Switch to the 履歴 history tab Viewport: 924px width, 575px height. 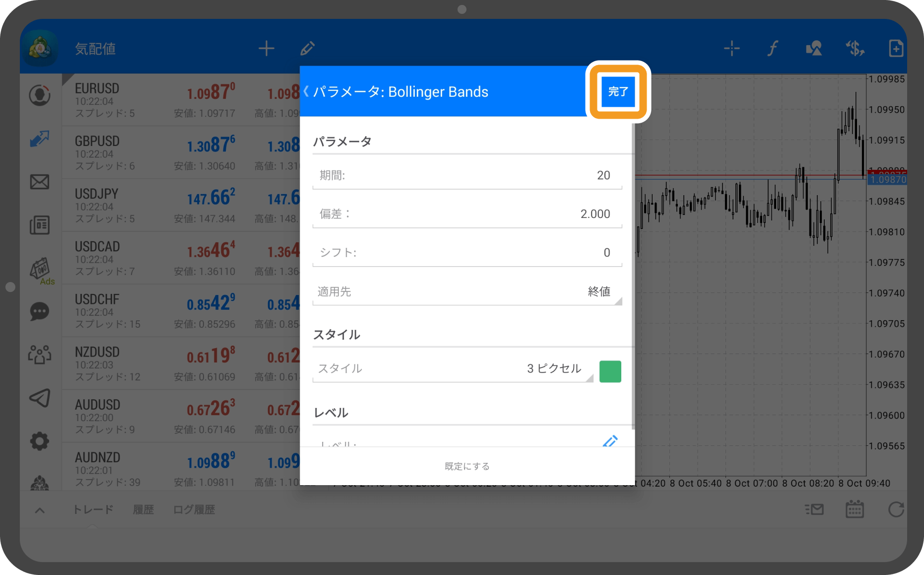pyautogui.click(x=143, y=509)
